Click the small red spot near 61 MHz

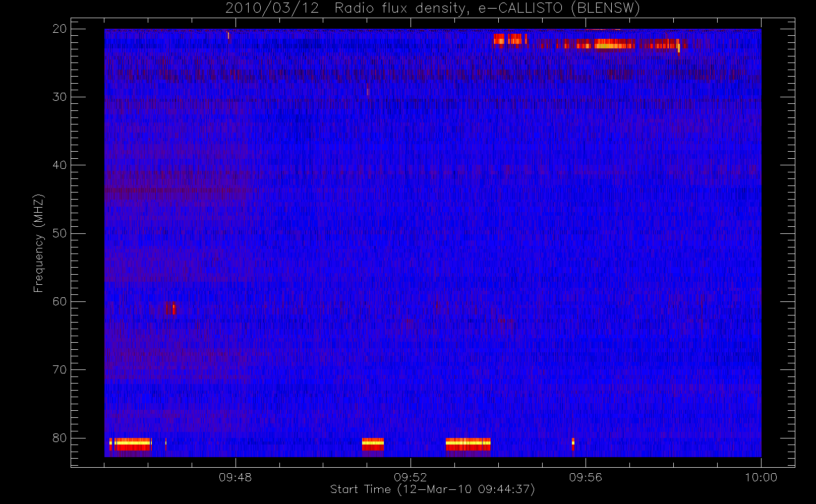pyautogui.click(x=170, y=308)
